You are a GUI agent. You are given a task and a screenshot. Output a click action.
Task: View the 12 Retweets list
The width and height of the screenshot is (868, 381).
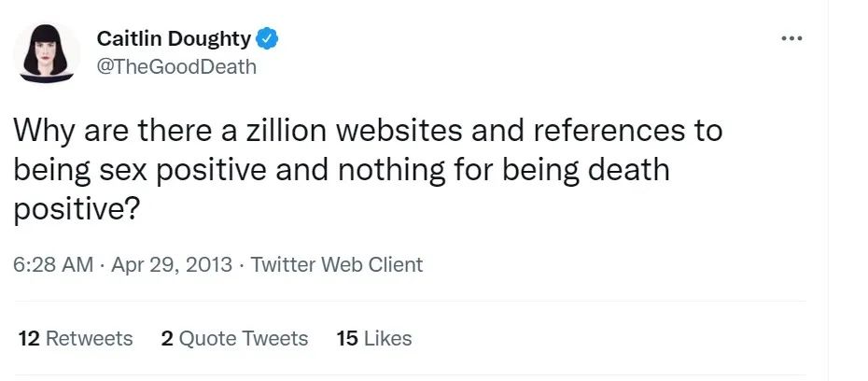(x=76, y=338)
